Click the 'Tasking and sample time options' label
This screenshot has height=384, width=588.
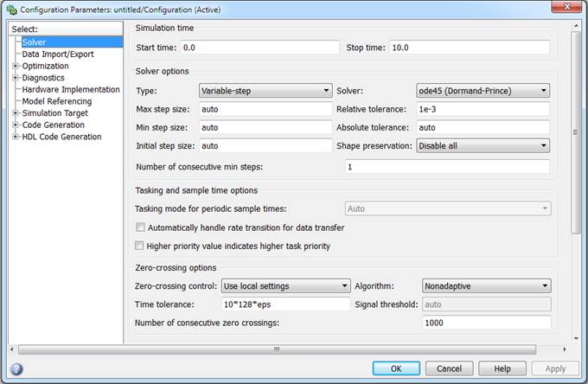(x=196, y=190)
